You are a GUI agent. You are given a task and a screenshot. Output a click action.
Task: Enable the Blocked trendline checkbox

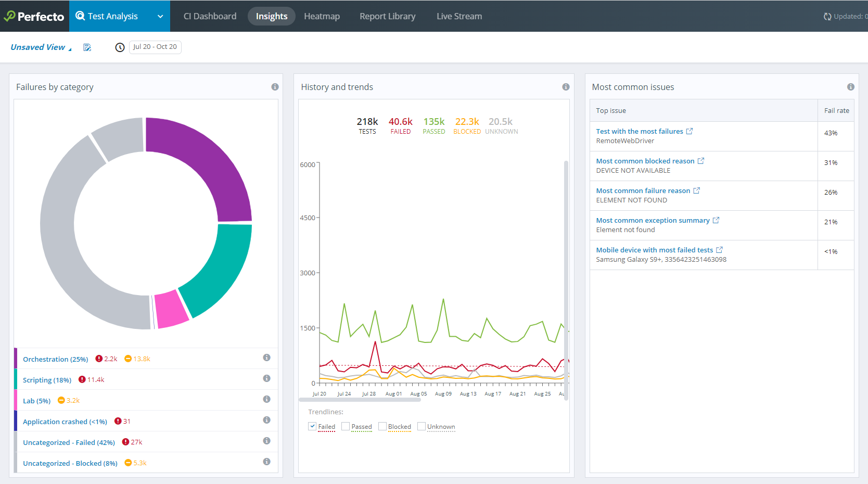(382, 426)
